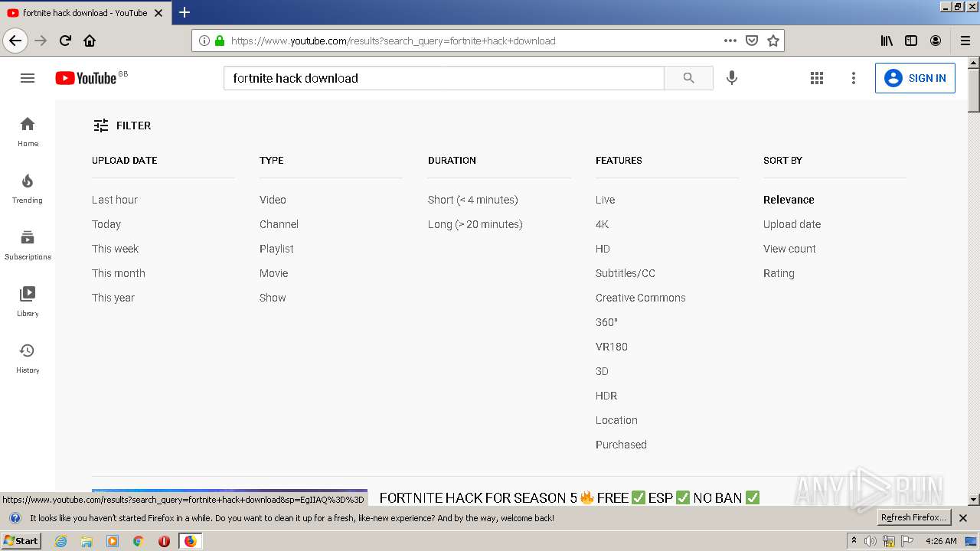980x551 pixels.
Task: Enable the Live feature filter
Action: pos(606,200)
